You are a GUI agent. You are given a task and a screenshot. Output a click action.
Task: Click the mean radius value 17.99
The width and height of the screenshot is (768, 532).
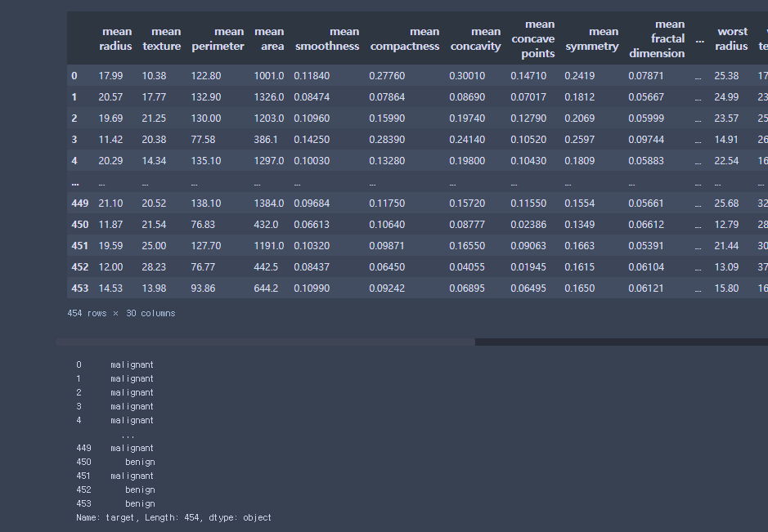point(110,76)
